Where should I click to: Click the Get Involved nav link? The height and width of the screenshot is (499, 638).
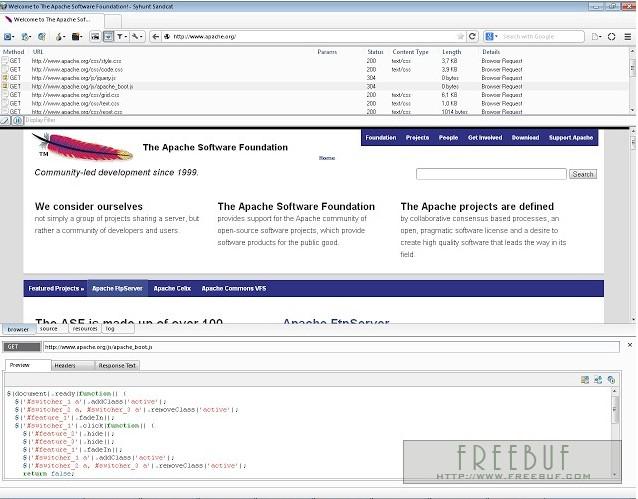(485, 138)
